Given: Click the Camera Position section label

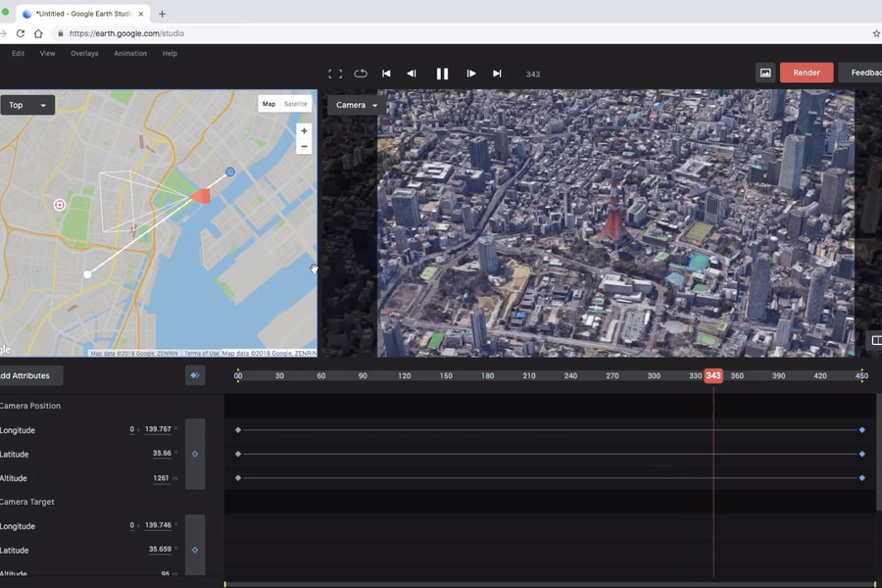Looking at the screenshot, I should [x=30, y=406].
